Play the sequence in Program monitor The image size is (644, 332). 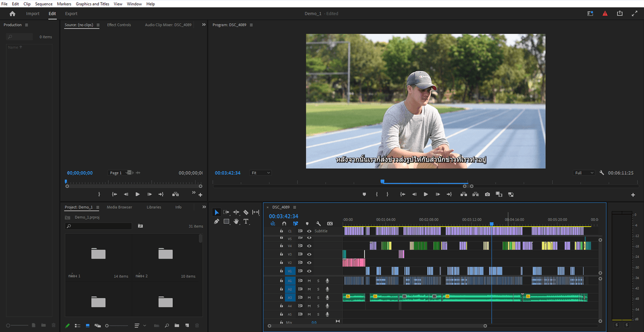(426, 194)
